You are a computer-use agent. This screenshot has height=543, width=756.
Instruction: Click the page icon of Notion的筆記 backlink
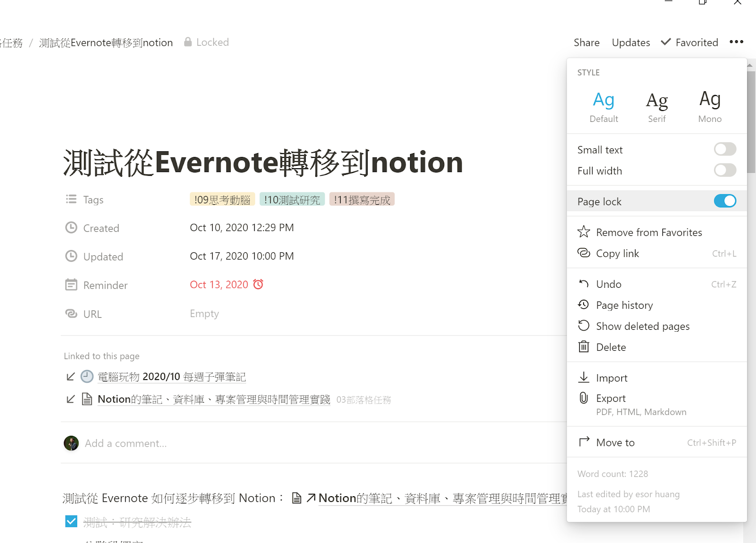(87, 399)
